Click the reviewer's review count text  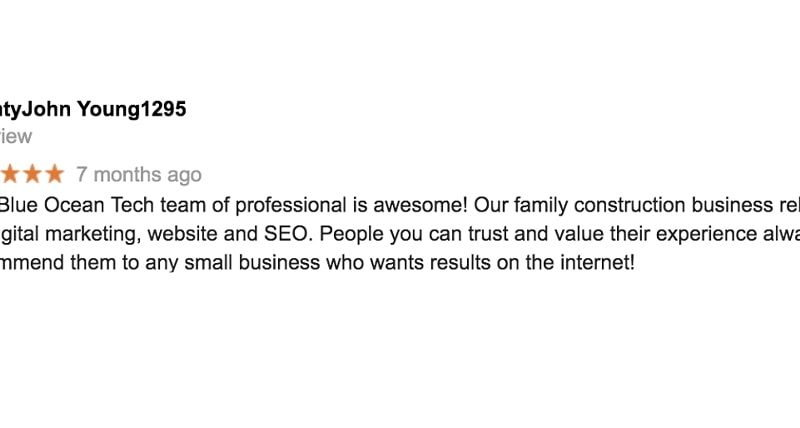pyautogui.click(x=15, y=137)
